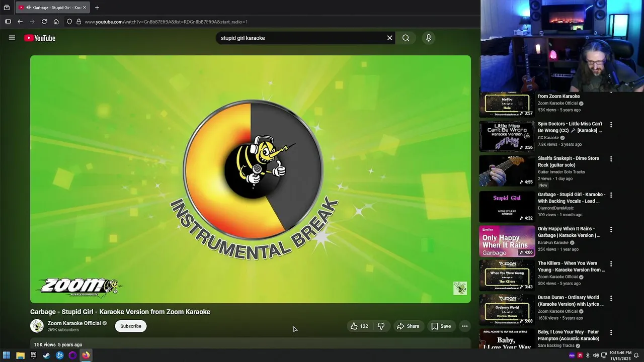
Task: Go to YouTube home via logo
Action: pyautogui.click(x=40, y=38)
